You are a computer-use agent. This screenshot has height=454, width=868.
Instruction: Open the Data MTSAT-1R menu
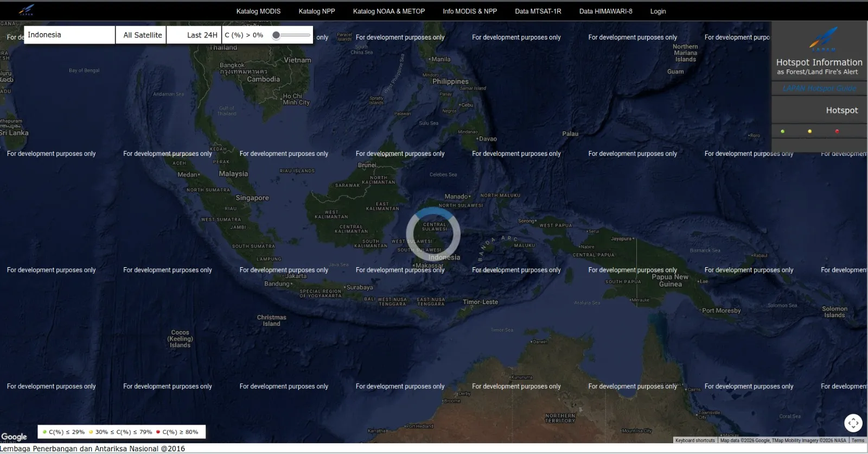[538, 11]
